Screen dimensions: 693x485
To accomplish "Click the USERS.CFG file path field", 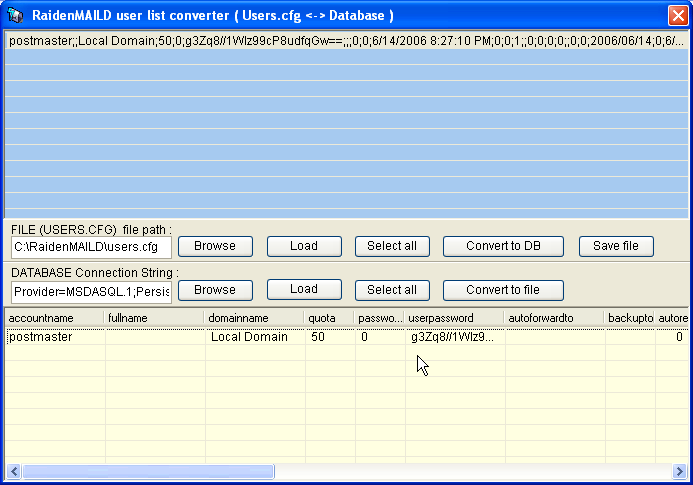I will tap(91, 247).
